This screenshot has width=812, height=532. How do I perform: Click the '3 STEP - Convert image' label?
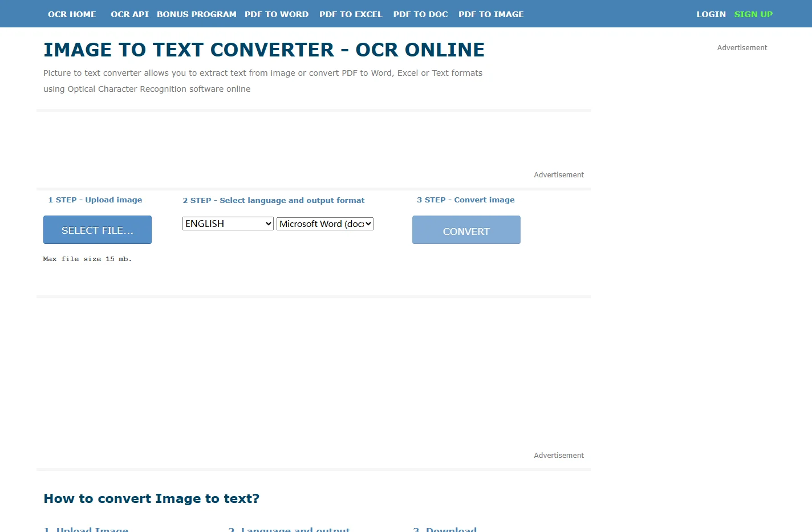[x=466, y=200]
